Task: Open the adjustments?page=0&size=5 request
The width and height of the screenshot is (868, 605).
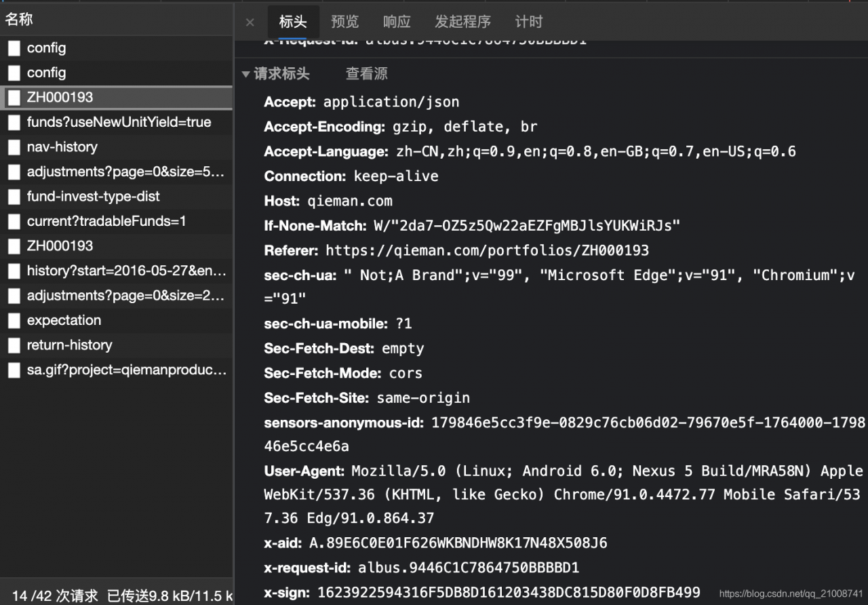Action: [x=125, y=172]
